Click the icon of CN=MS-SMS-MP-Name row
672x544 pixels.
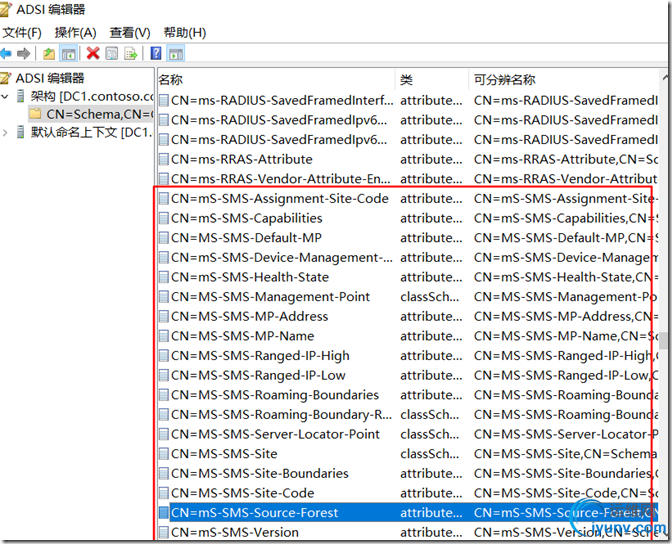coord(163,336)
